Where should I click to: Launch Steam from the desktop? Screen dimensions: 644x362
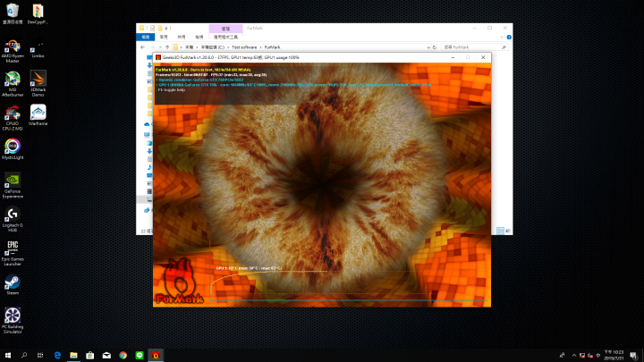(13, 284)
